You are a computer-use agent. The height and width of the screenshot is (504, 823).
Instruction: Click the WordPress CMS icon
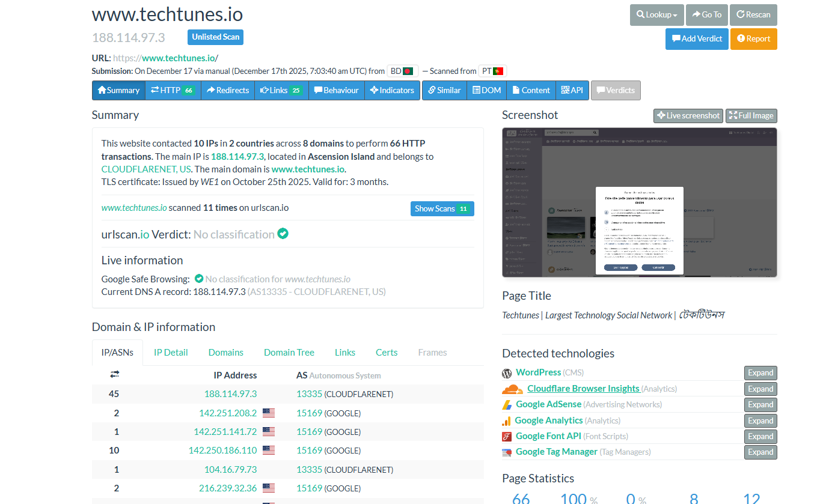pyautogui.click(x=506, y=372)
